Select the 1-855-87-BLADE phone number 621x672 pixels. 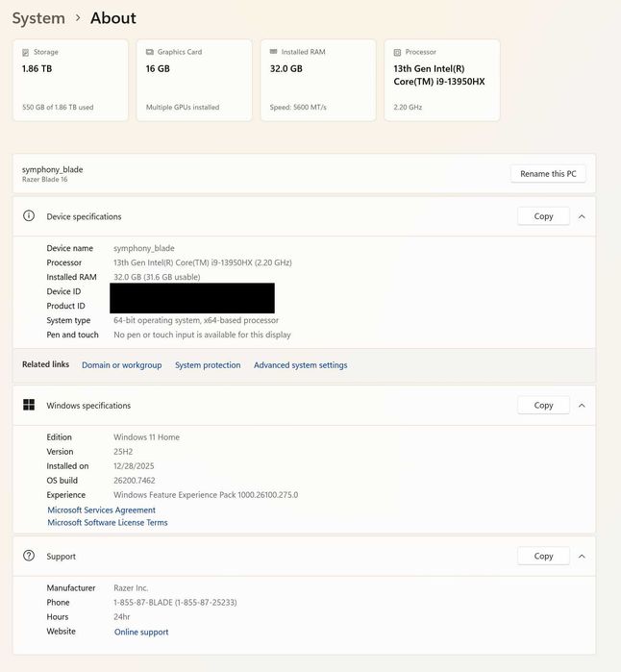point(175,603)
